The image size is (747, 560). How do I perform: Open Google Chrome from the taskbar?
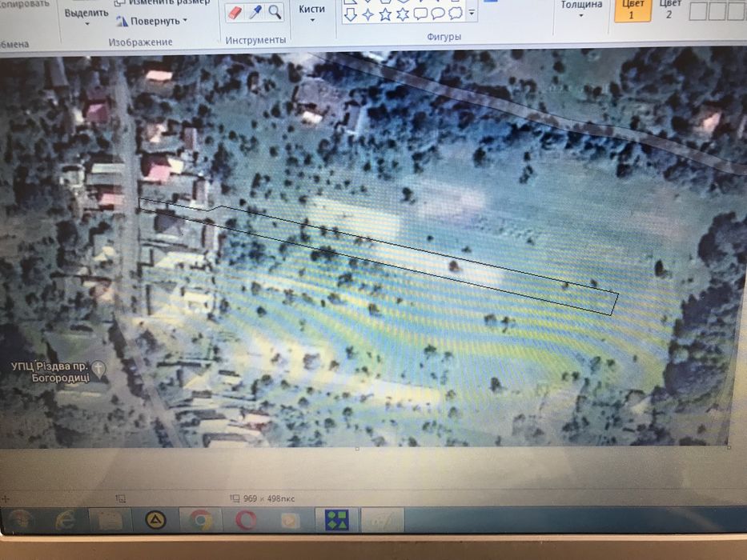click(x=201, y=519)
